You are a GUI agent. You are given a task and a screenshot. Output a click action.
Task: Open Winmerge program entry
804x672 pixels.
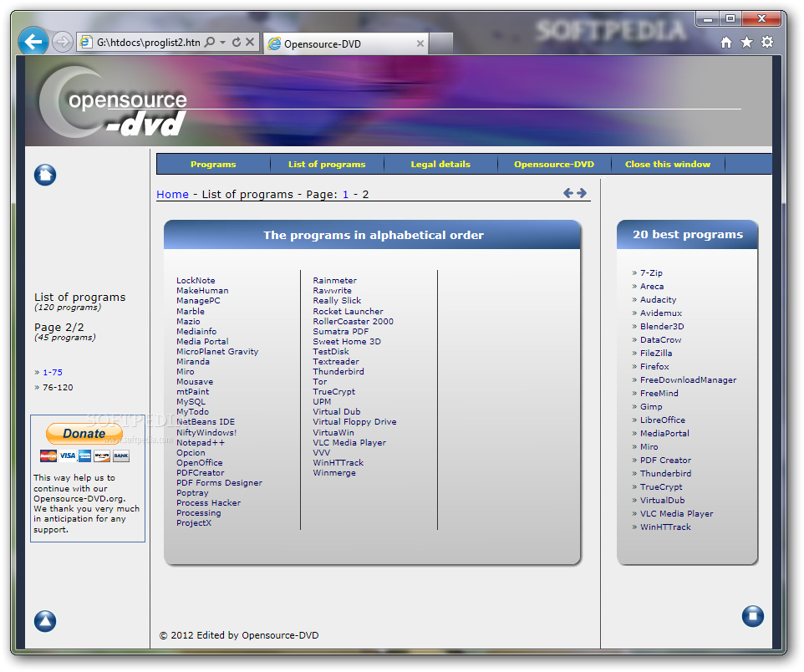[x=334, y=472]
